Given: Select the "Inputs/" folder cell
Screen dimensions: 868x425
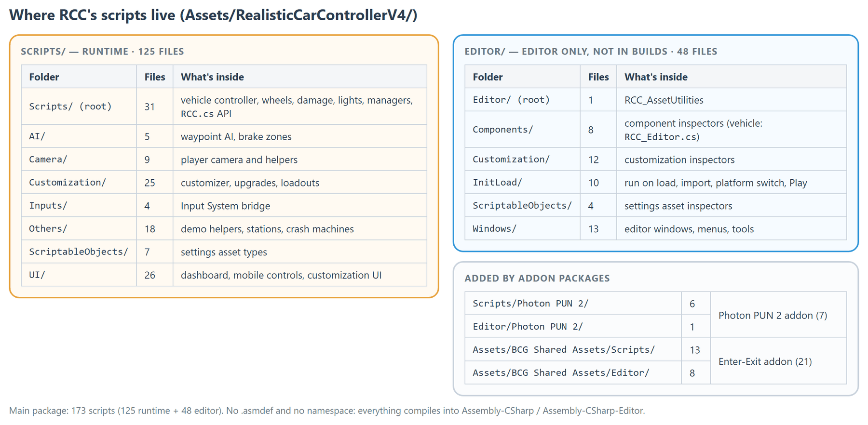Looking at the screenshot, I should tap(79, 206).
